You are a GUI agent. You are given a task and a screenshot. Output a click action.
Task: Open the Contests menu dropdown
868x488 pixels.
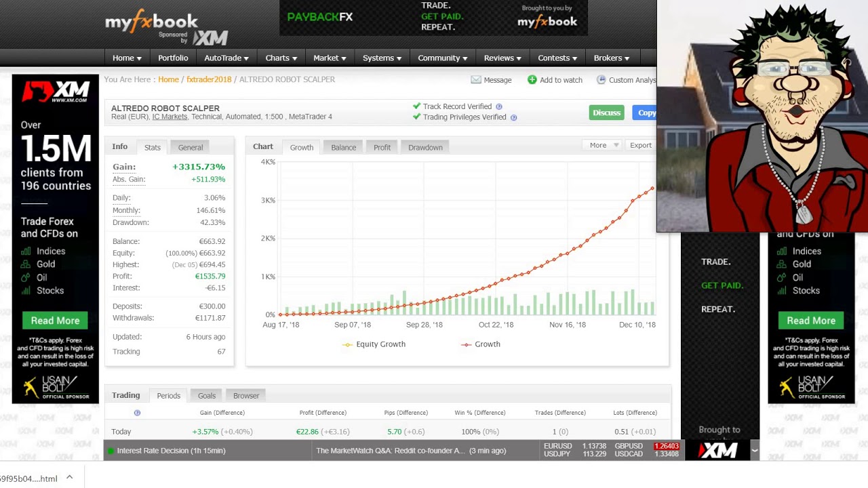point(557,58)
